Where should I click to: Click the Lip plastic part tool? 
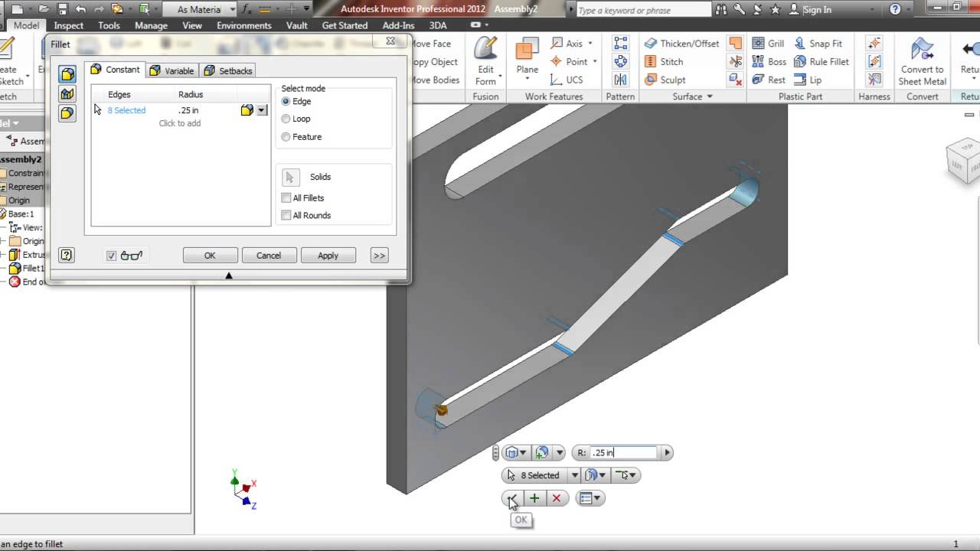tap(808, 80)
